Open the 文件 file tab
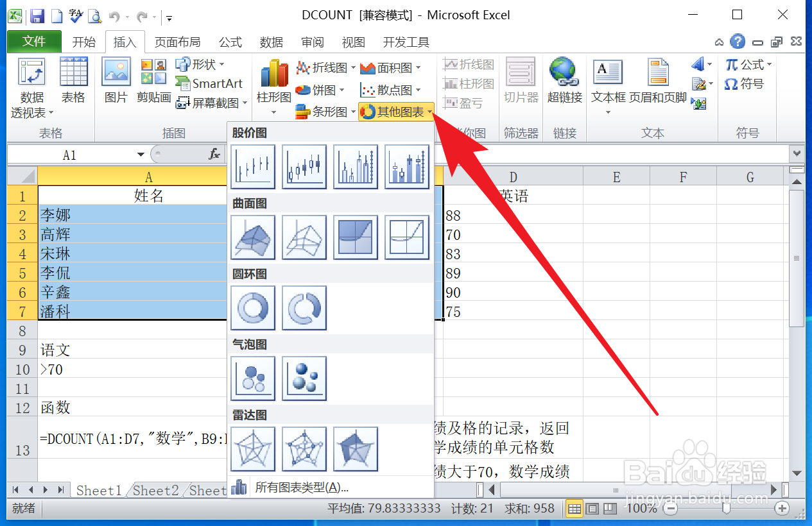 (x=34, y=42)
